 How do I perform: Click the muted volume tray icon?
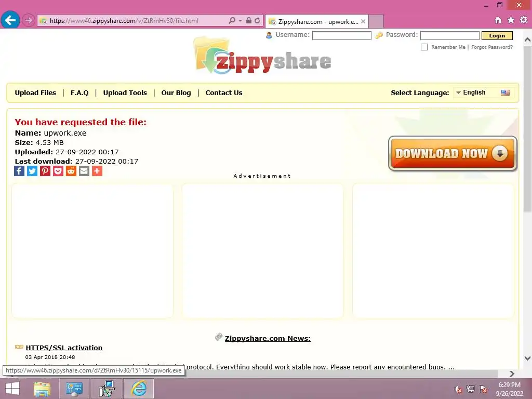click(458, 389)
